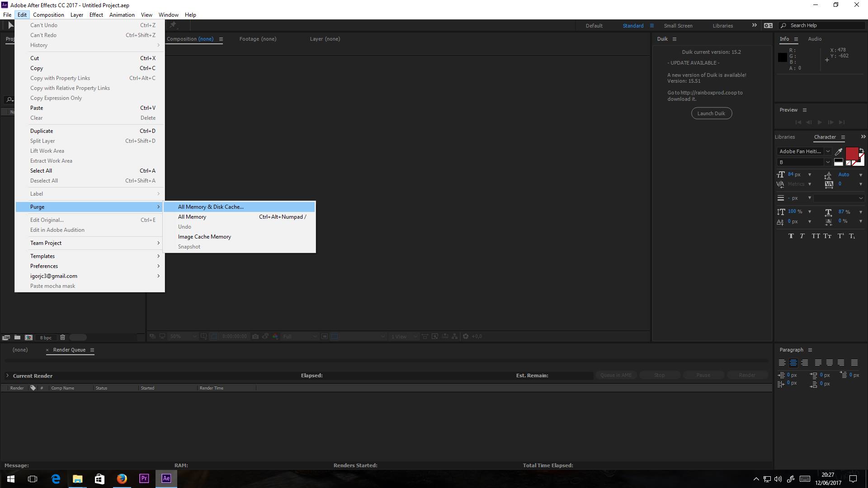Justify text with last line centered

coord(830,362)
